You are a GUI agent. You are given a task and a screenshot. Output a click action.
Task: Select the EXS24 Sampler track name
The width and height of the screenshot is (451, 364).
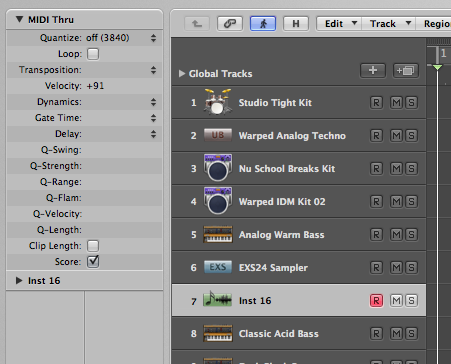(273, 268)
